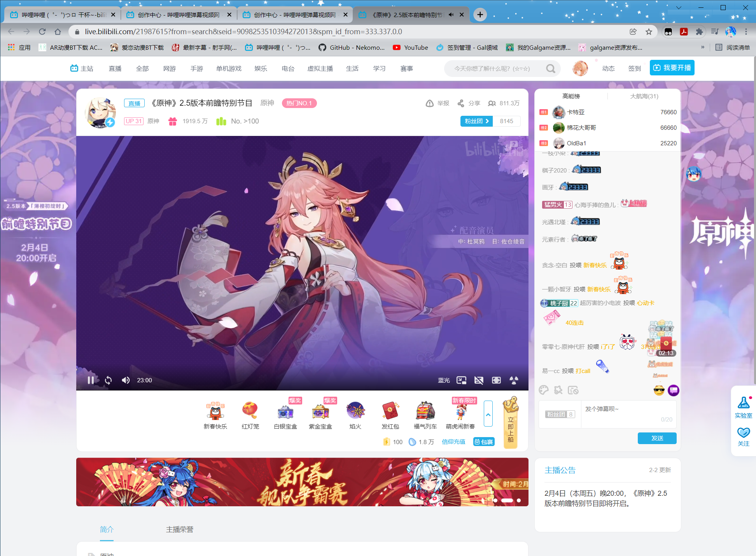
Task: Open the fan medal 粉丝团 selector in chat
Action: point(560,414)
